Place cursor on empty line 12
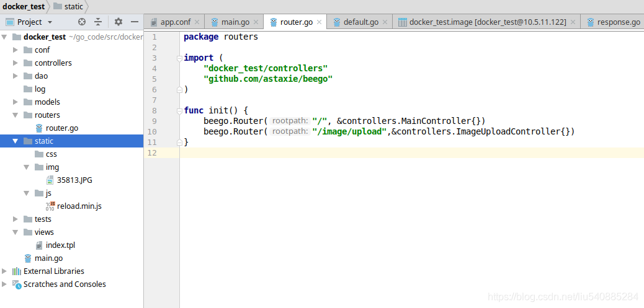This screenshot has width=644, height=308. point(411,153)
